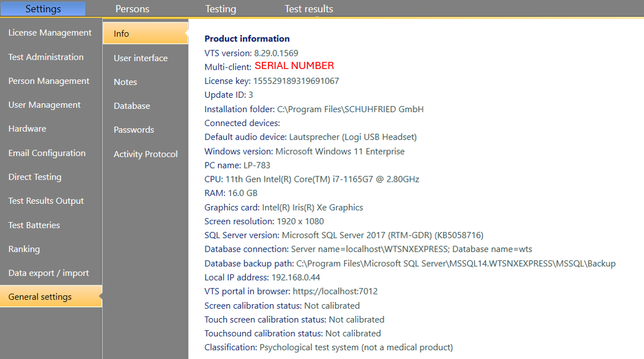Go to Test Administration section
This screenshot has height=359, width=644.
click(x=46, y=57)
